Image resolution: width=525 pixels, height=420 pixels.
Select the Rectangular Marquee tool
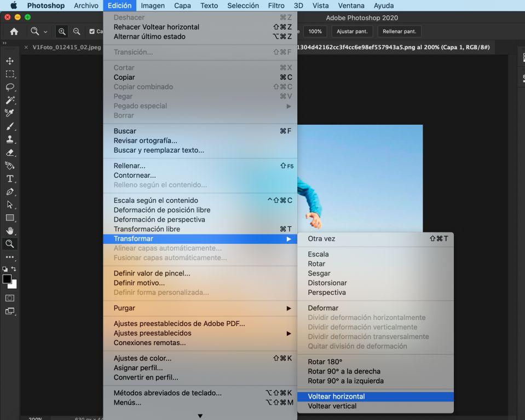[10, 74]
